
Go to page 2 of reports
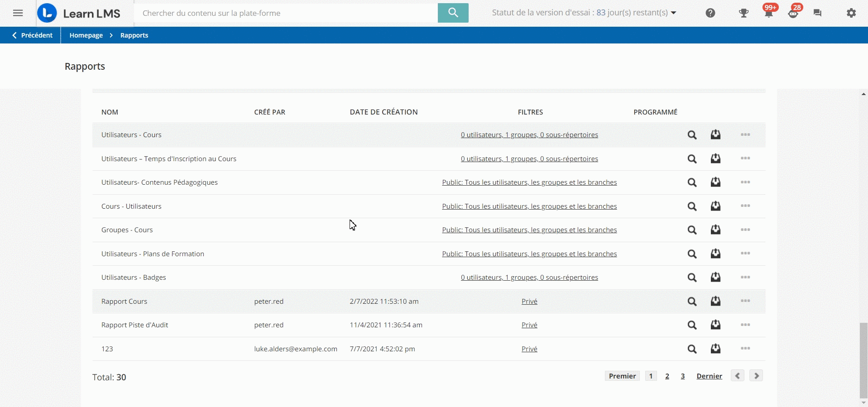coord(667,376)
